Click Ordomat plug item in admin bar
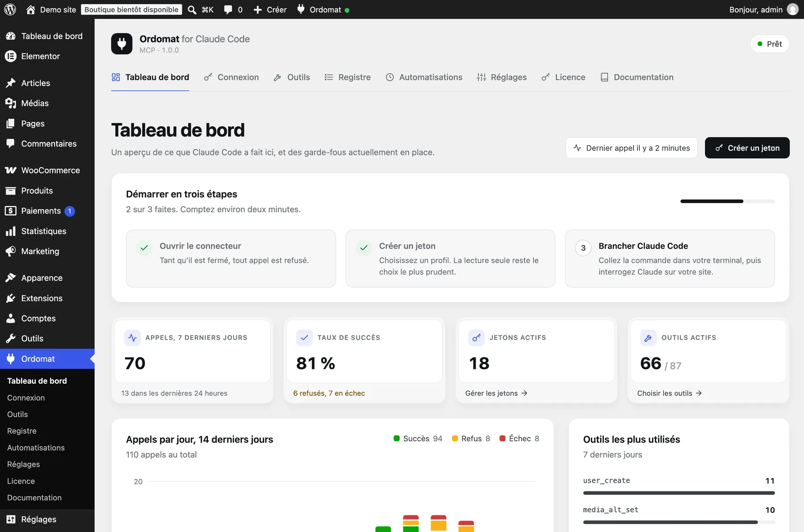 click(x=323, y=9)
